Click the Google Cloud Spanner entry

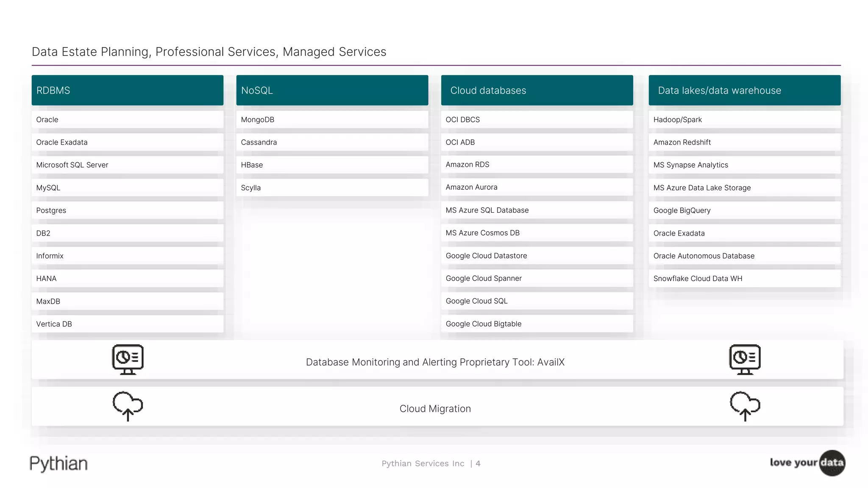coord(537,278)
